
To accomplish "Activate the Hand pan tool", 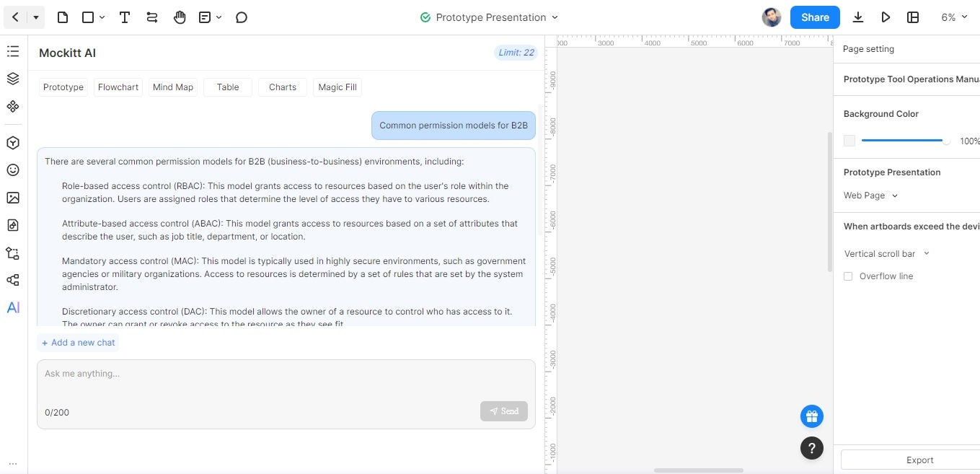I will (x=180, y=17).
